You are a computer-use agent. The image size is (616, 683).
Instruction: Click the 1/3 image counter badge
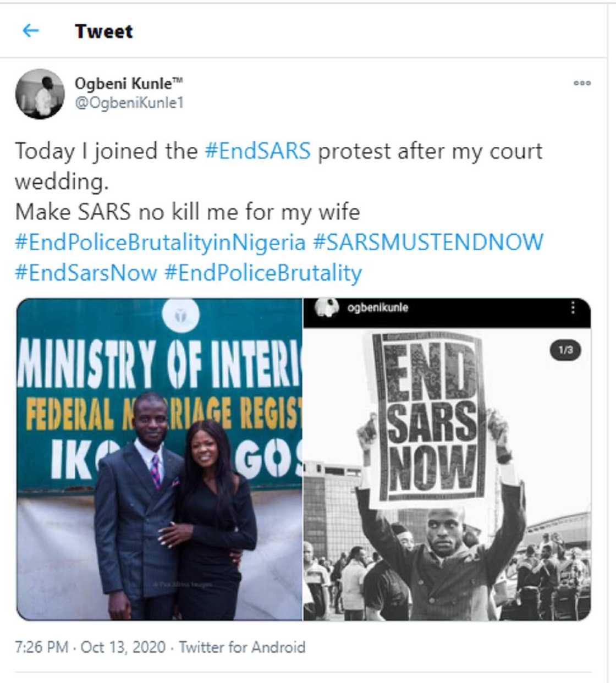tap(565, 350)
